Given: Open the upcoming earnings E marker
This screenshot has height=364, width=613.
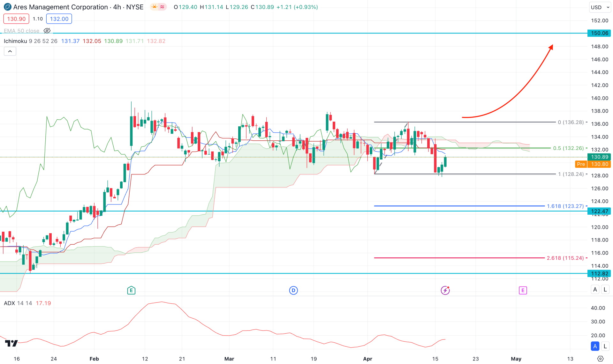Looking at the screenshot, I should click(x=523, y=290).
